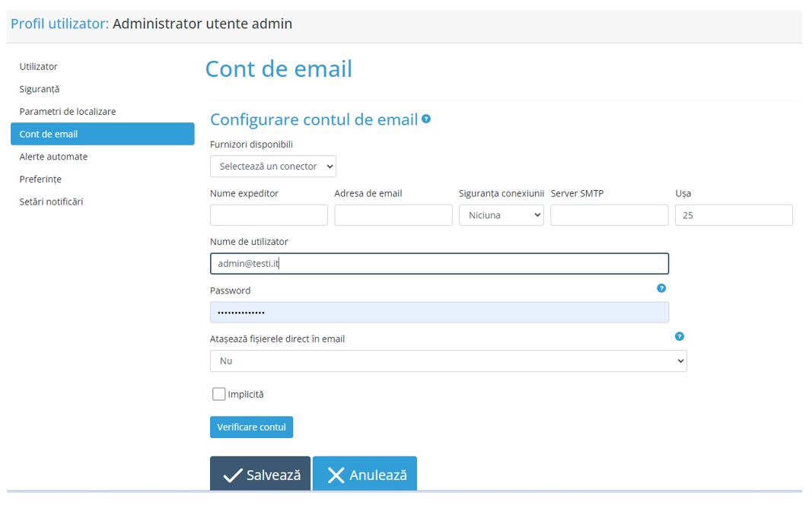Click the Anulează button
This screenshot has height=521, width=812.
coord(365,475)
